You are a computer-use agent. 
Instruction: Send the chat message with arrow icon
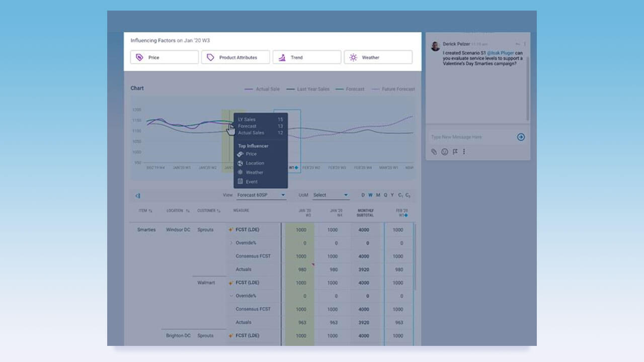(x=521, y=137)
